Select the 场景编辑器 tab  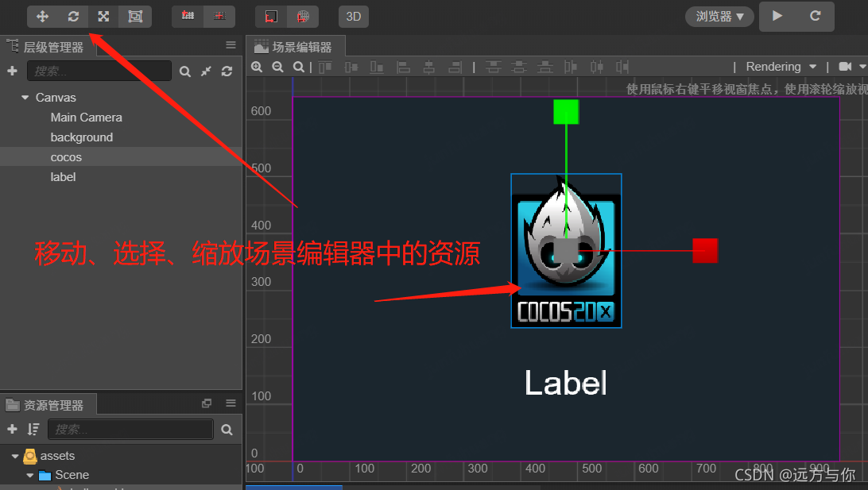(296, 47)
